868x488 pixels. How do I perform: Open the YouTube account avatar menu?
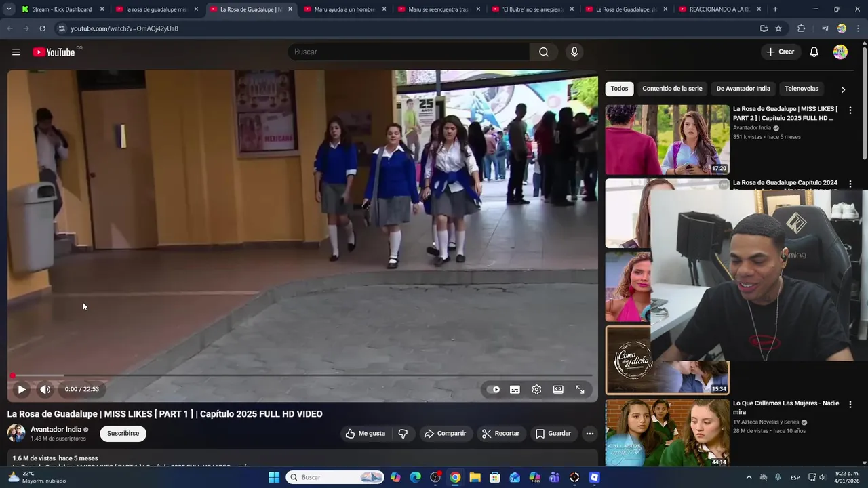click(x=840, y=52)
